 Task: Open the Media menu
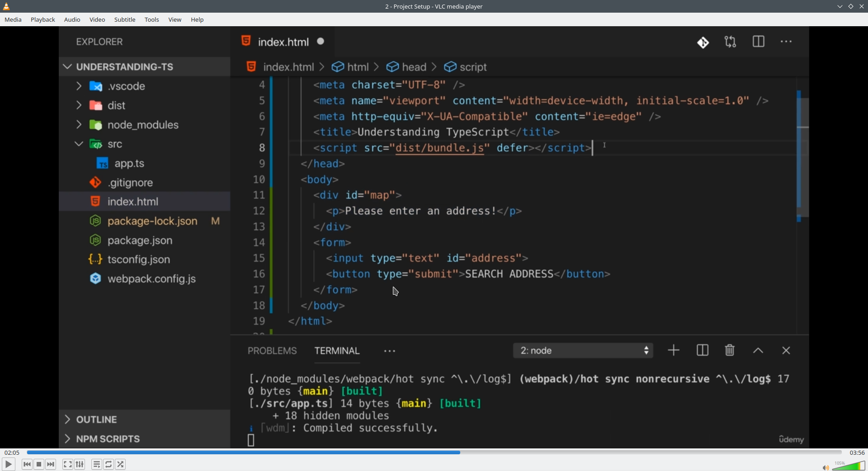click(13, 20)
